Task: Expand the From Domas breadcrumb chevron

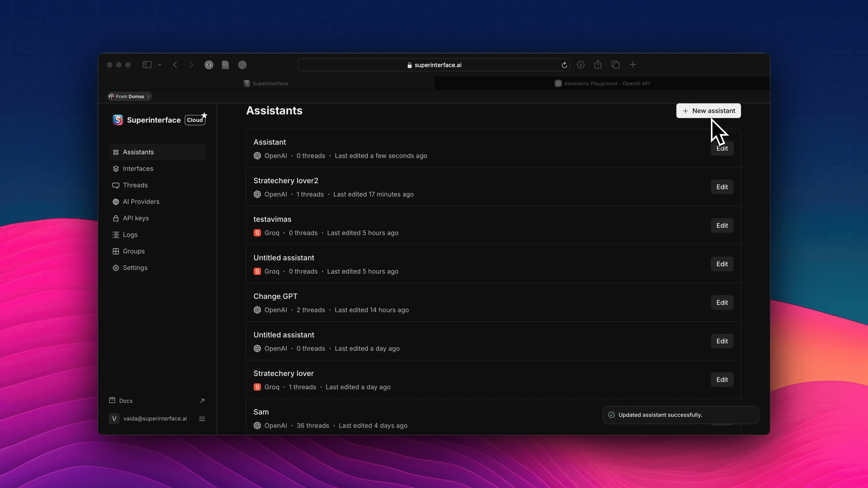Action: [x=148, y=96]
